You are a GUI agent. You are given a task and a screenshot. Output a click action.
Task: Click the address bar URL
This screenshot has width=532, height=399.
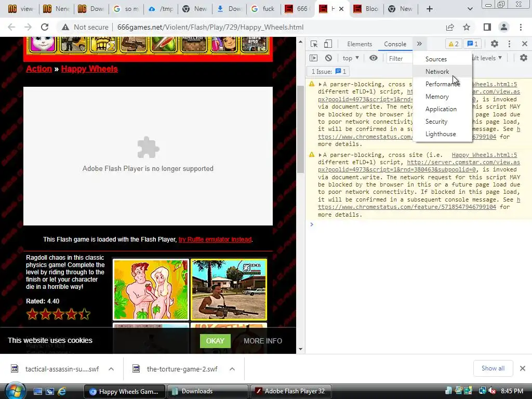(x=210, y=27)
